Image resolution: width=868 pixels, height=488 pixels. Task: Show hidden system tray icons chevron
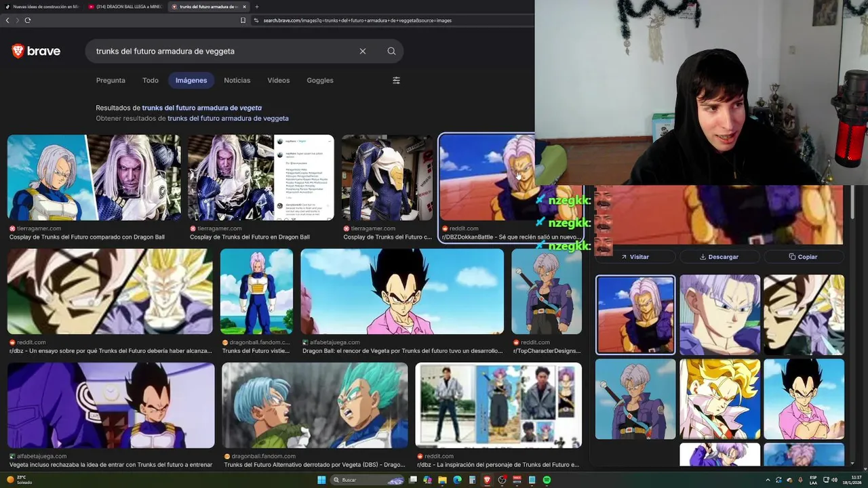pos(768,480)
